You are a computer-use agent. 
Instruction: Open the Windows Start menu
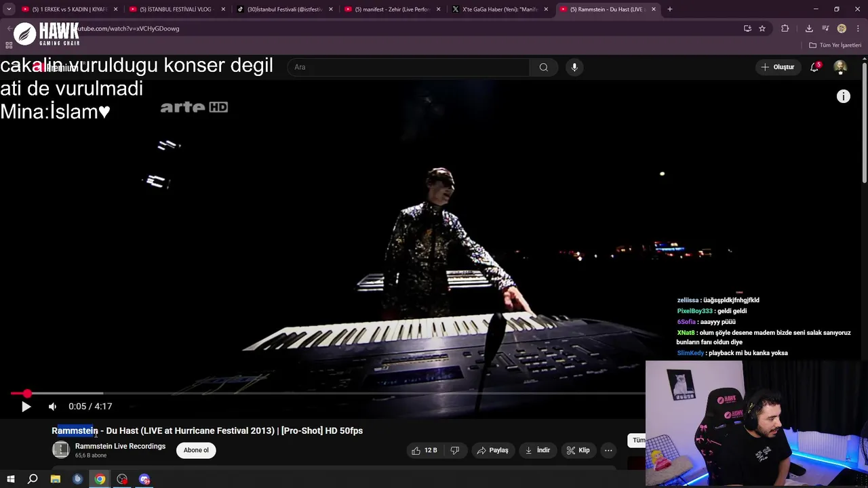(10, 479)
